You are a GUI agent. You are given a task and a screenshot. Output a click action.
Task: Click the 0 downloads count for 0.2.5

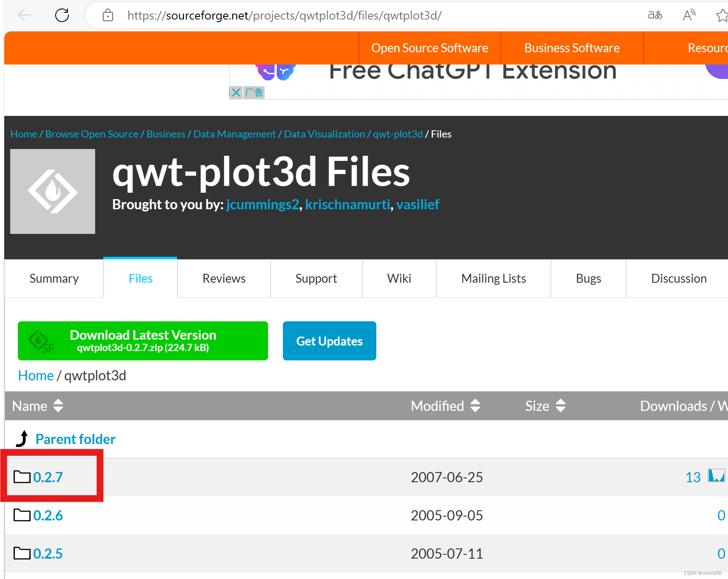point(721,554)
